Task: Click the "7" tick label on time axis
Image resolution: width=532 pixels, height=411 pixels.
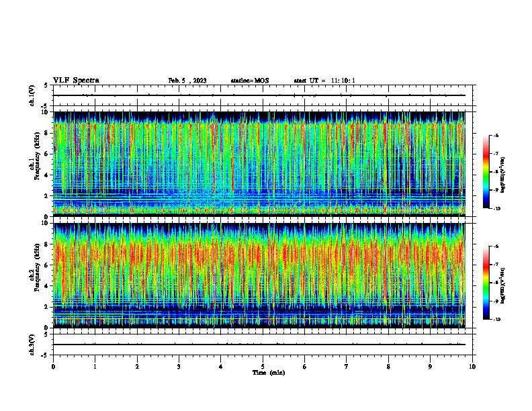Action: (x=347, y=367)
